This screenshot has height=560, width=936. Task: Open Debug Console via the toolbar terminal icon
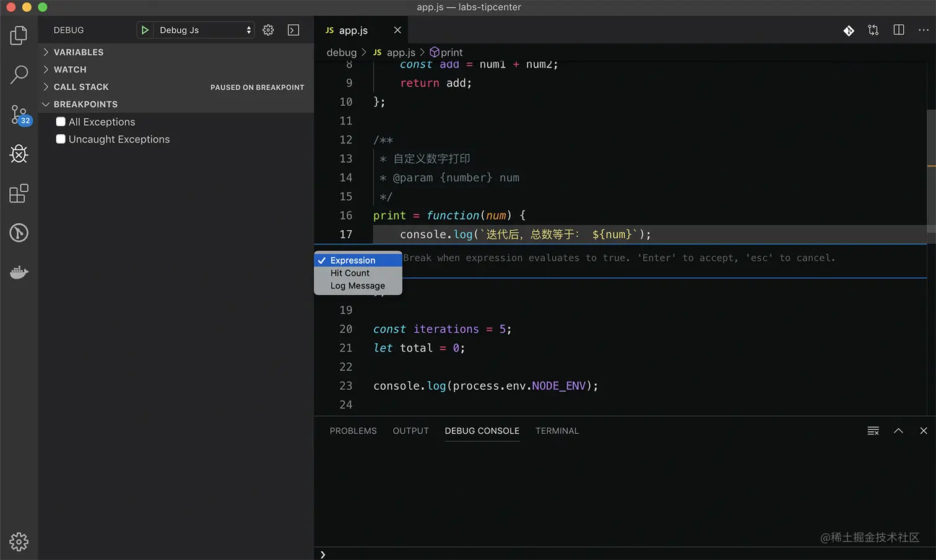pyautogui.click(x=293, y=30)
